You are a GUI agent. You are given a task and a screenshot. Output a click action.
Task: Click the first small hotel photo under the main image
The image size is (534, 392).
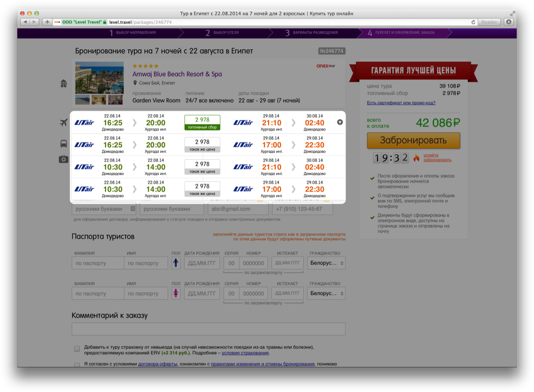coord(82,100)
